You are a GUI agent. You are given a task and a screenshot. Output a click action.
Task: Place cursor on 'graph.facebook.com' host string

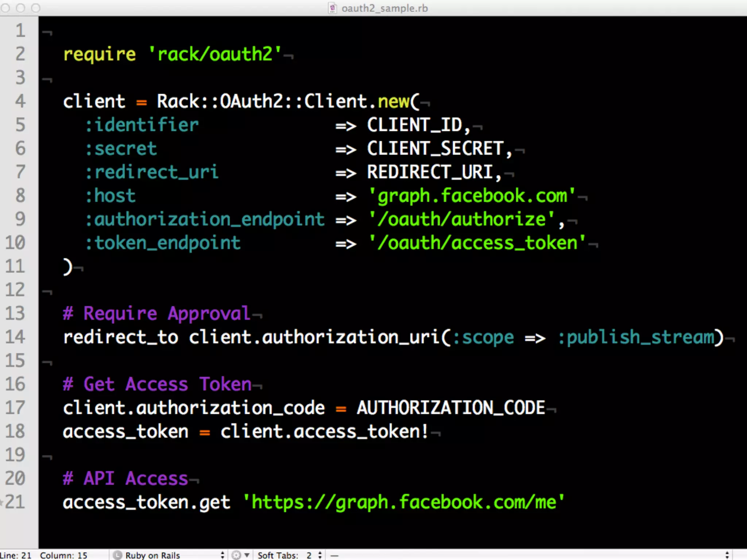[472, 196]
